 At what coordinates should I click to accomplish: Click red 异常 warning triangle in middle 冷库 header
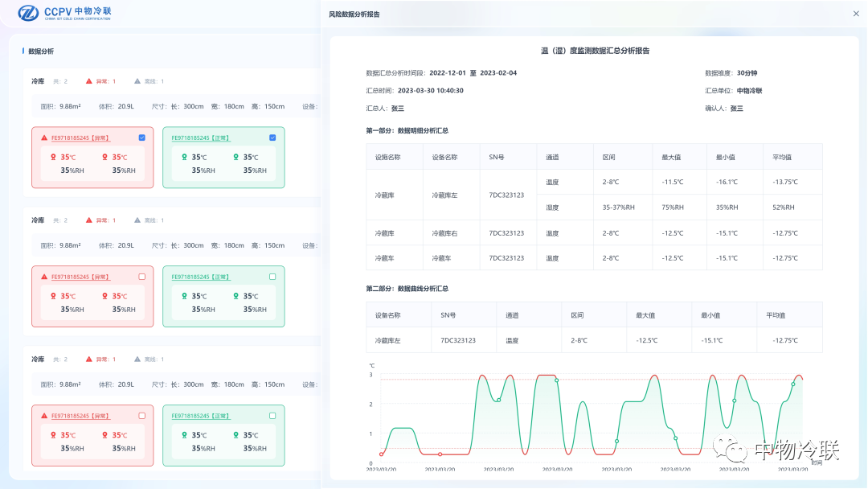pos(88,220)
